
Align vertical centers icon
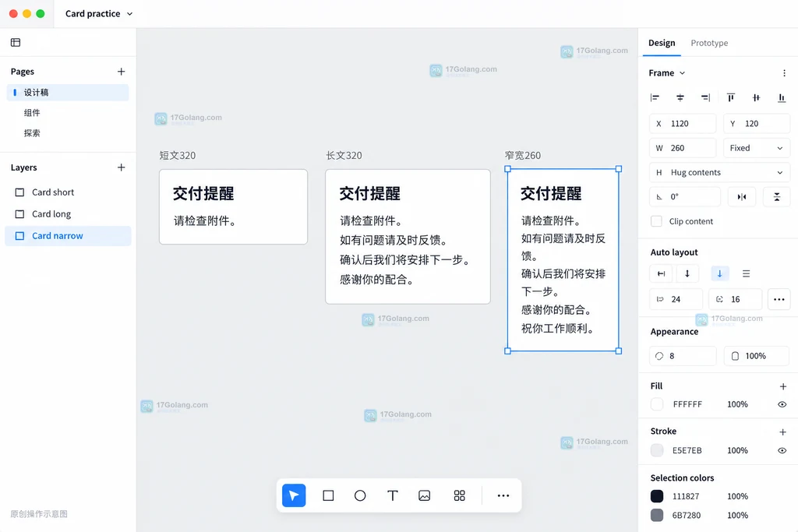pyautogui.click(x=756, y=97)
